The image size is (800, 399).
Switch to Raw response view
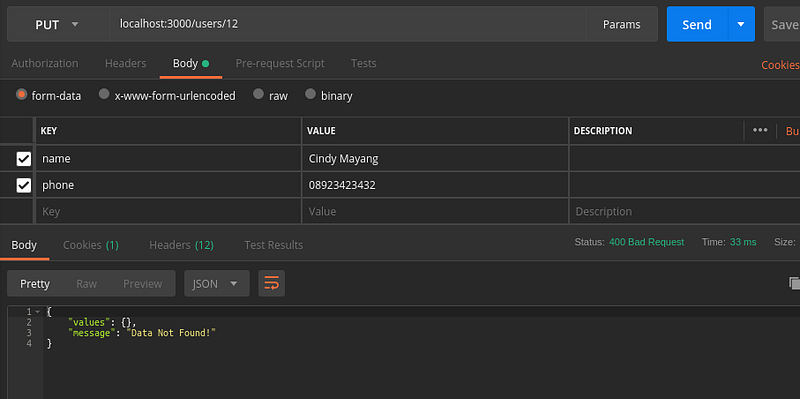[86, 284]
